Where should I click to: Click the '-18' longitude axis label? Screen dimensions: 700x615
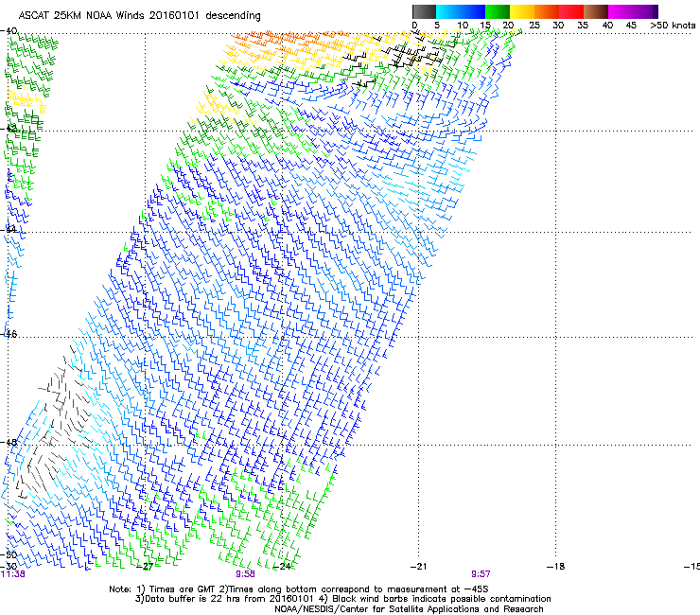556,567
